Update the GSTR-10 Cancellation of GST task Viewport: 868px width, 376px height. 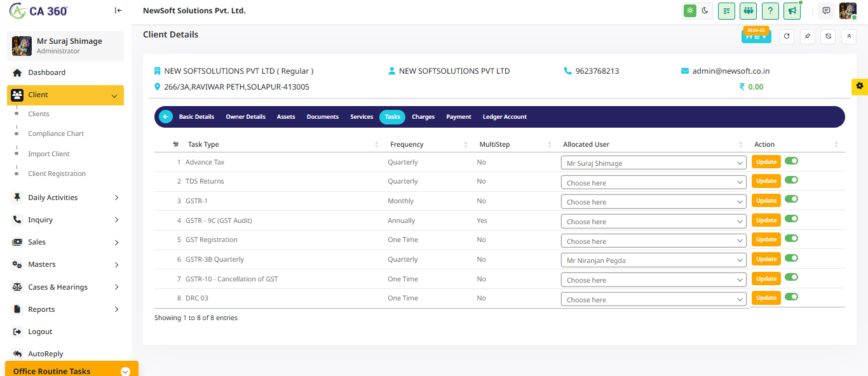click(766, 278)
